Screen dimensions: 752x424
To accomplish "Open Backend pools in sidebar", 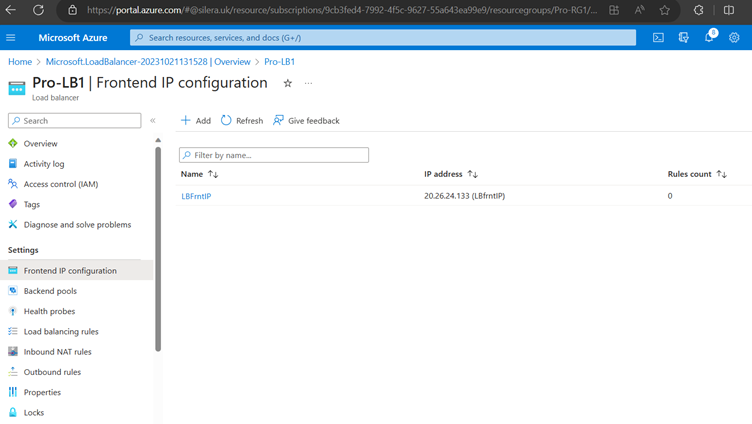I will 50,291.
